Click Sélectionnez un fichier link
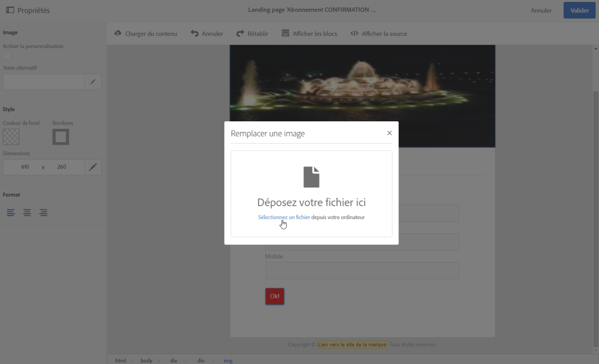The height and width of the screenshot is (364, 599). pos(284,217)
